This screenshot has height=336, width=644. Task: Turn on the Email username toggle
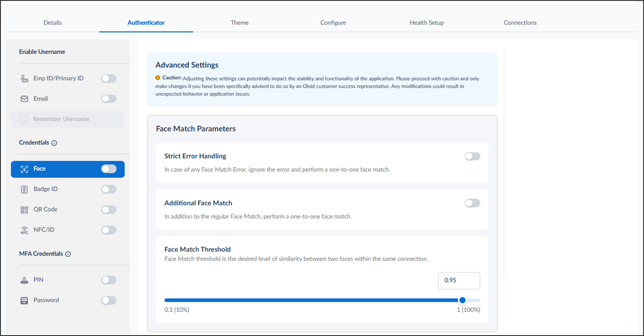pos(109,99)
